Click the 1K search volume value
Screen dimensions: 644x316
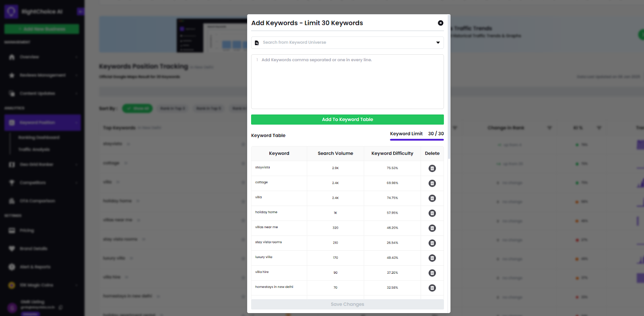click(x=335, y=213)
